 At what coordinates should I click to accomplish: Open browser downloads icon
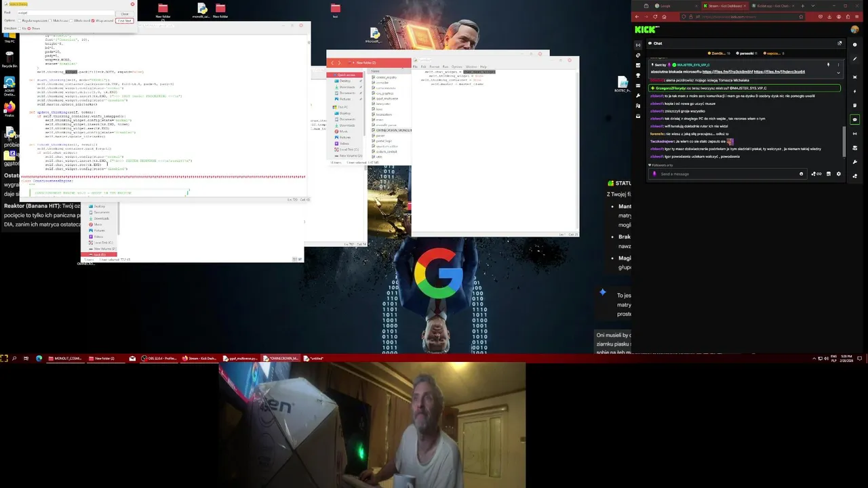[829, 17]
